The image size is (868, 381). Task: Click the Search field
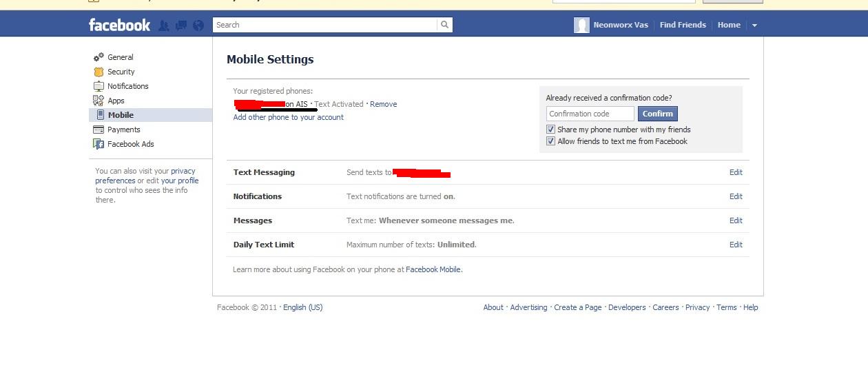[x=325, y=25]
